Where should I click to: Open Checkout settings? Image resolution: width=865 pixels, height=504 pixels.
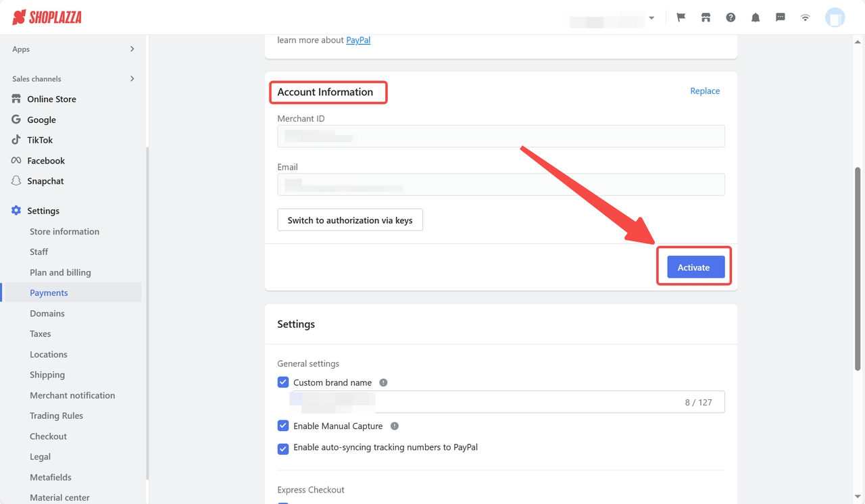(48, 436)
